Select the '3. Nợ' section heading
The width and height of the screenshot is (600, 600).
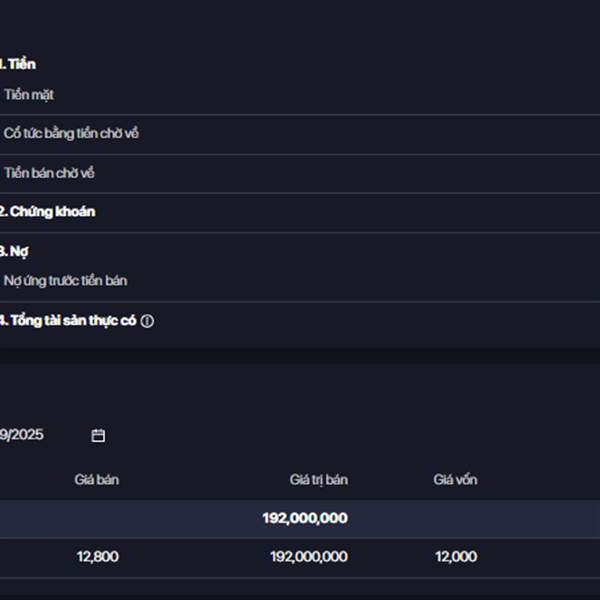click(14, 251)
